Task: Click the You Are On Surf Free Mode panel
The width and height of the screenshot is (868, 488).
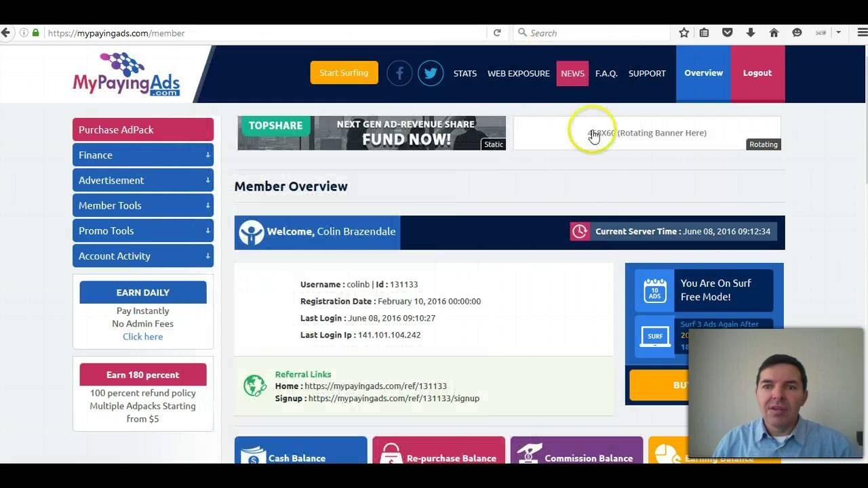Action: 704,290
